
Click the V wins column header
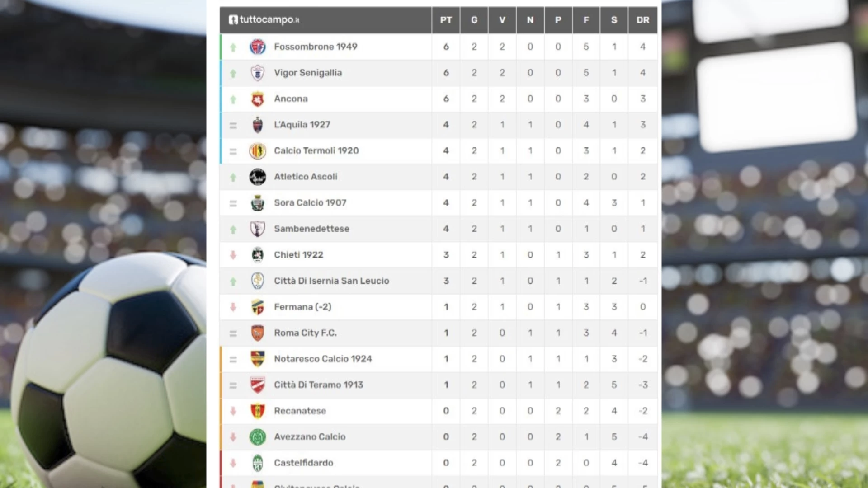tap(502, 20)
